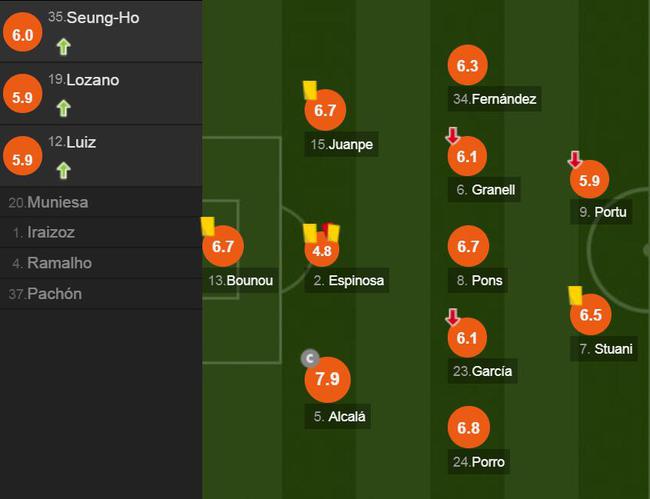Click Luiz's green sub-on arrow

pyautogui.click(x=63, y=170)
